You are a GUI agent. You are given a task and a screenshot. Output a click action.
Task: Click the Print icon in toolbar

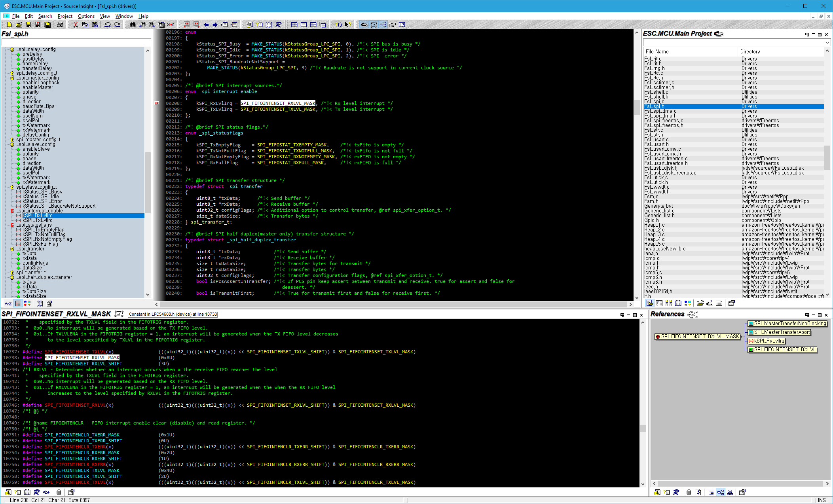click(x=60, y=25)
